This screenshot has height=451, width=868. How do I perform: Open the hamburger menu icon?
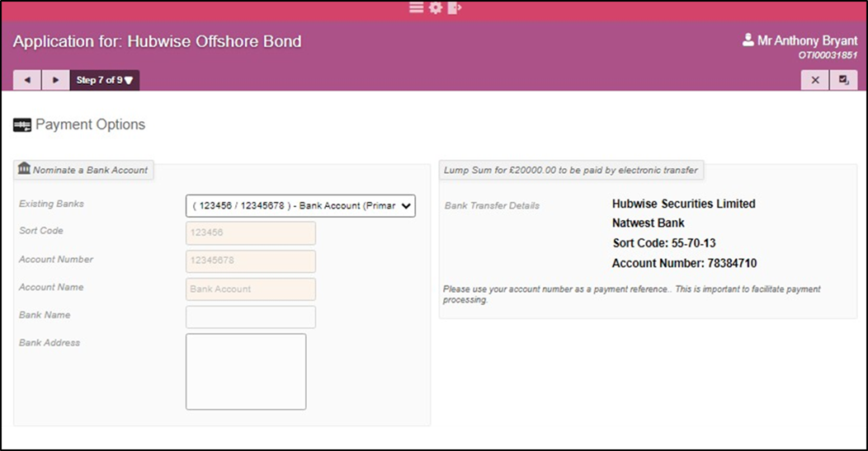pos(417,7)
